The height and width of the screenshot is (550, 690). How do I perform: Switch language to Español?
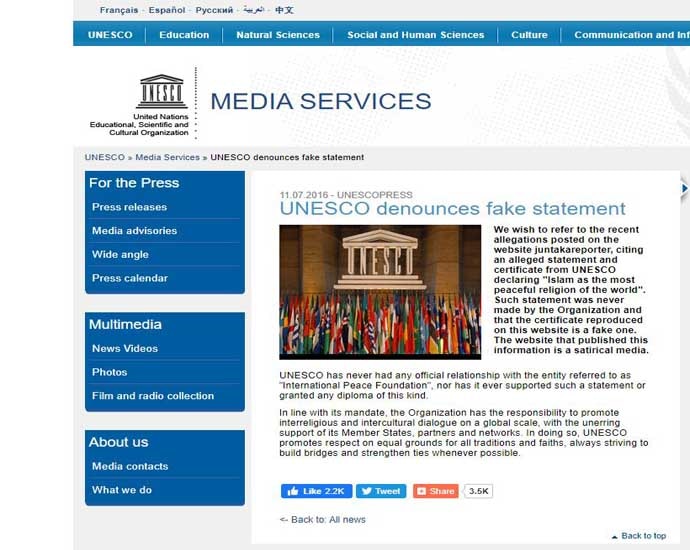click(167, 10)
